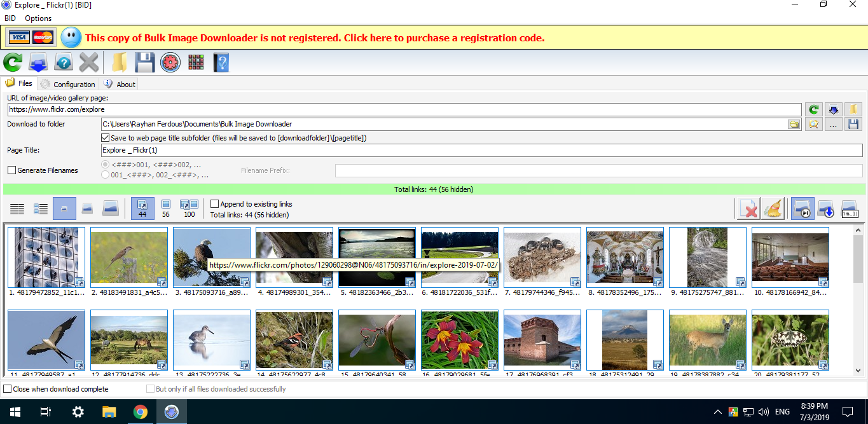Click the floppy disk save toolbar icon

click(x=144, y=62)
